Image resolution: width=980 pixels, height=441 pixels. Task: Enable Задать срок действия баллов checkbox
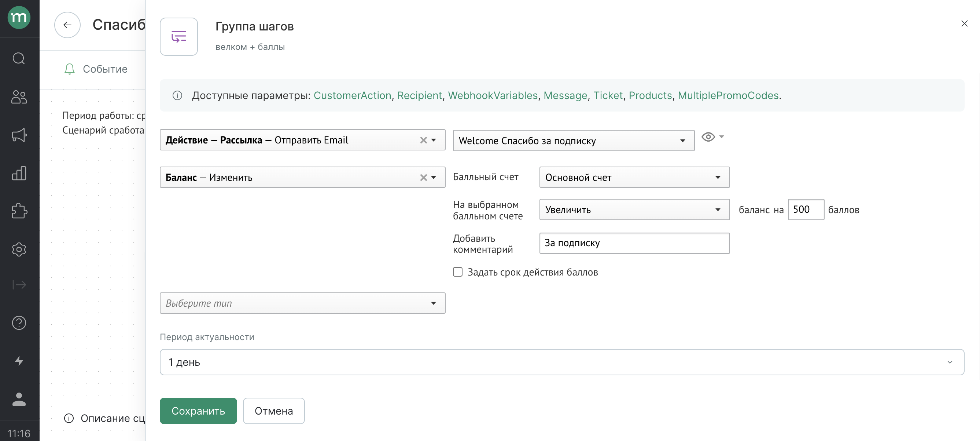click(458, 272)
